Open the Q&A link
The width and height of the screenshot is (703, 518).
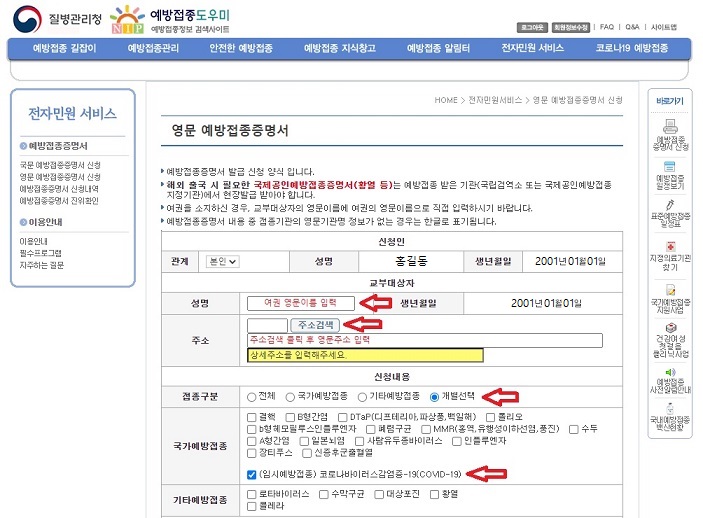click(632, 27)
